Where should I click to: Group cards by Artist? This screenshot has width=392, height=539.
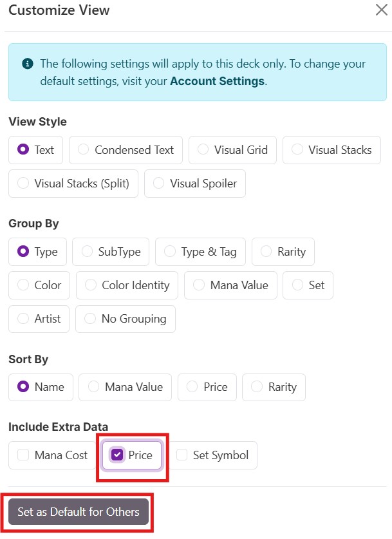(39, 319)
